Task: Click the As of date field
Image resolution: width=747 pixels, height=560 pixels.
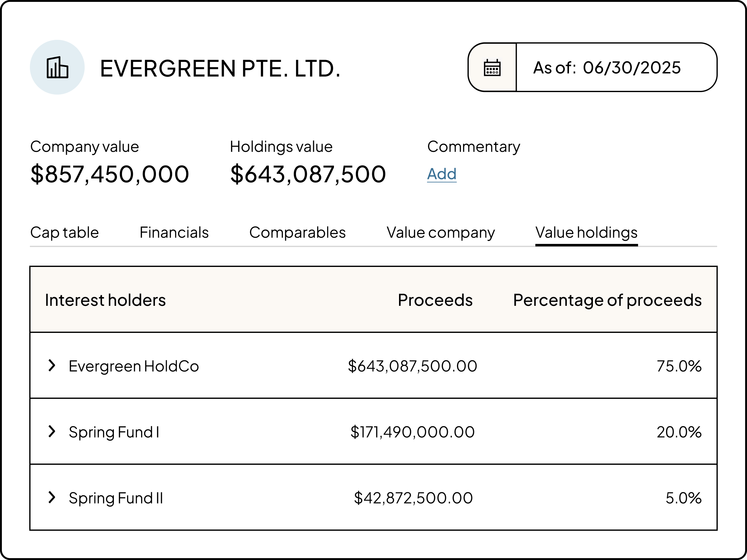Action: (616, 68)
